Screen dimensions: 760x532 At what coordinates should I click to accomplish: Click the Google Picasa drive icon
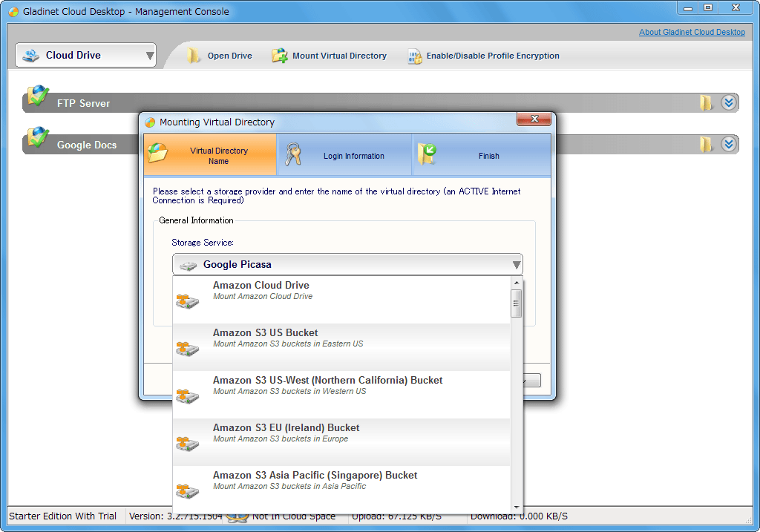coord(188,266)
